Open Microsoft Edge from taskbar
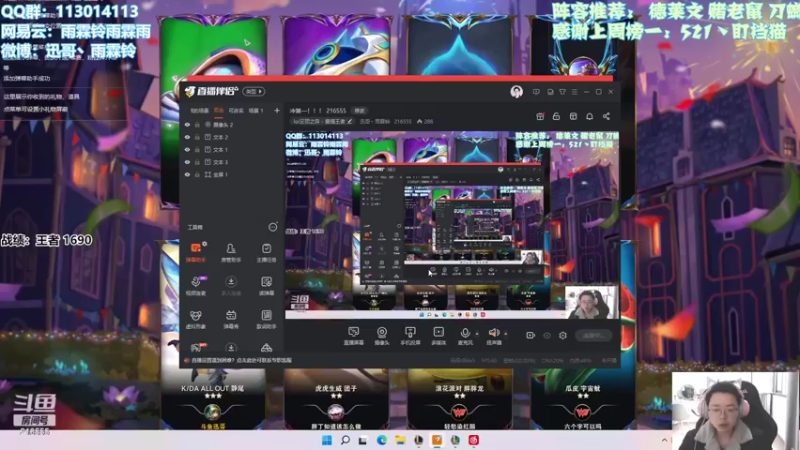 [x=382, y=440]
